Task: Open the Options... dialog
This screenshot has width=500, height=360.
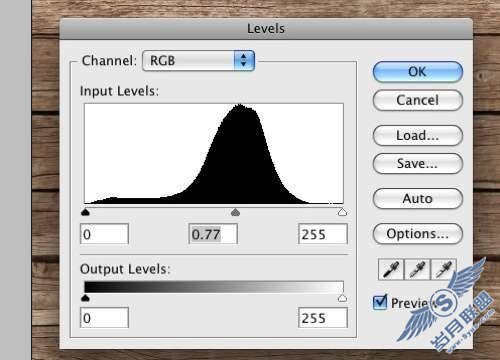Action: point(417,234)
